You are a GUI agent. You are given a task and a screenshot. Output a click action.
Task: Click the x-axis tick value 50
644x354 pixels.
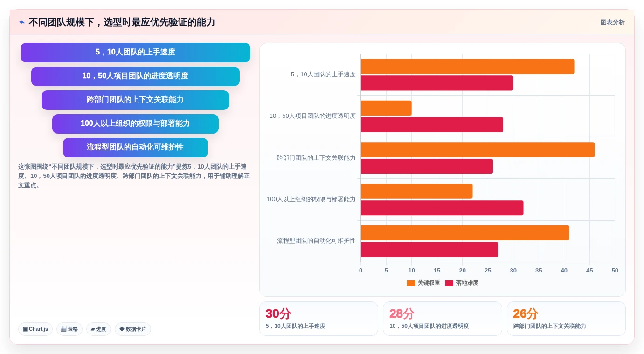click(x=615, y=271)
